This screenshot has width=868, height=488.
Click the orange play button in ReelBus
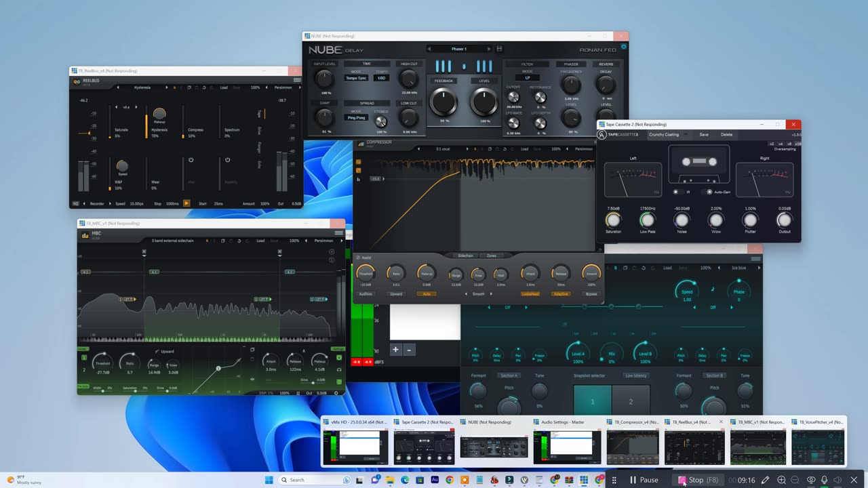tap(186, 203)
